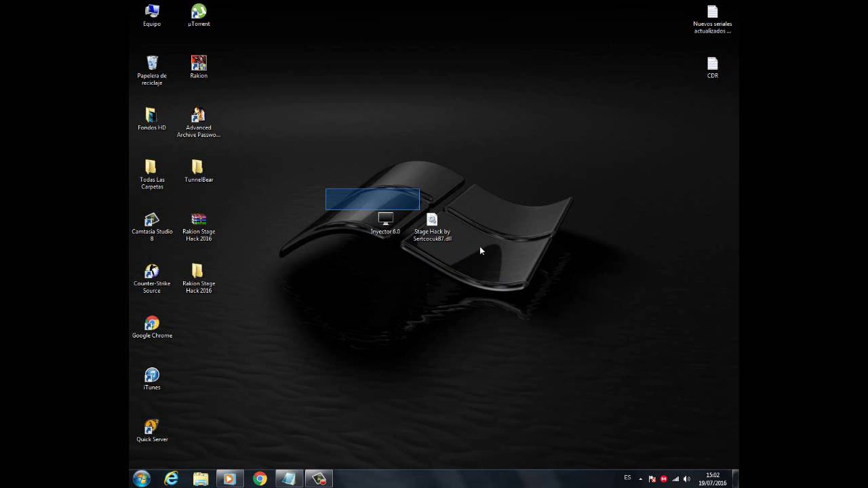Select the Equipo desktop icon
Image resolution: width=868 pixels, height=488 pixels.
click(152, 16)
